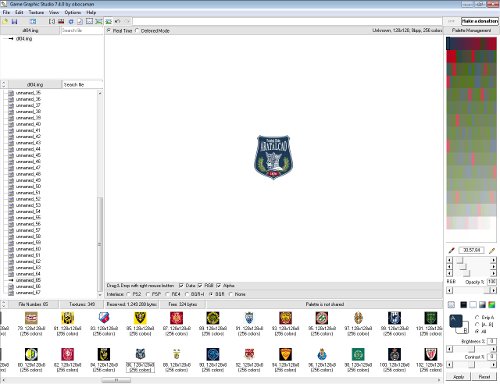Open the Edit menu

point(19,12)
